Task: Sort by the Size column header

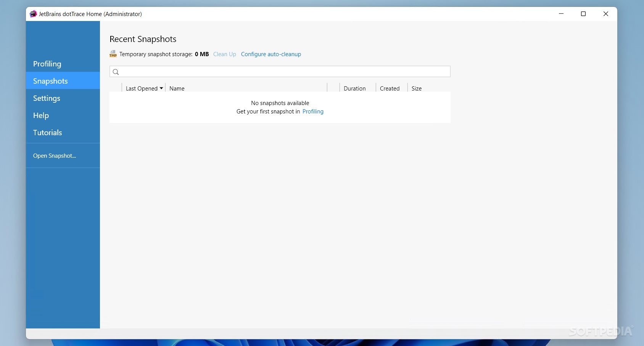Action: 417,89
